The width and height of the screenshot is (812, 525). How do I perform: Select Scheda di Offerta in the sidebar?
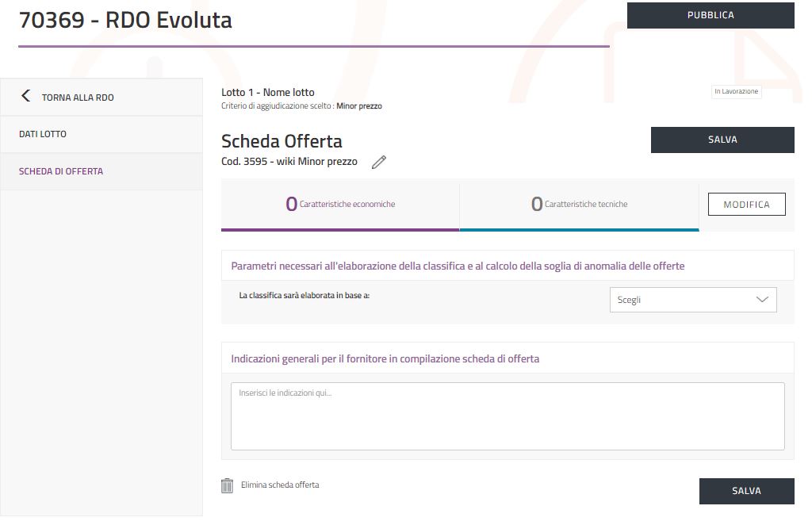[61, 171]
